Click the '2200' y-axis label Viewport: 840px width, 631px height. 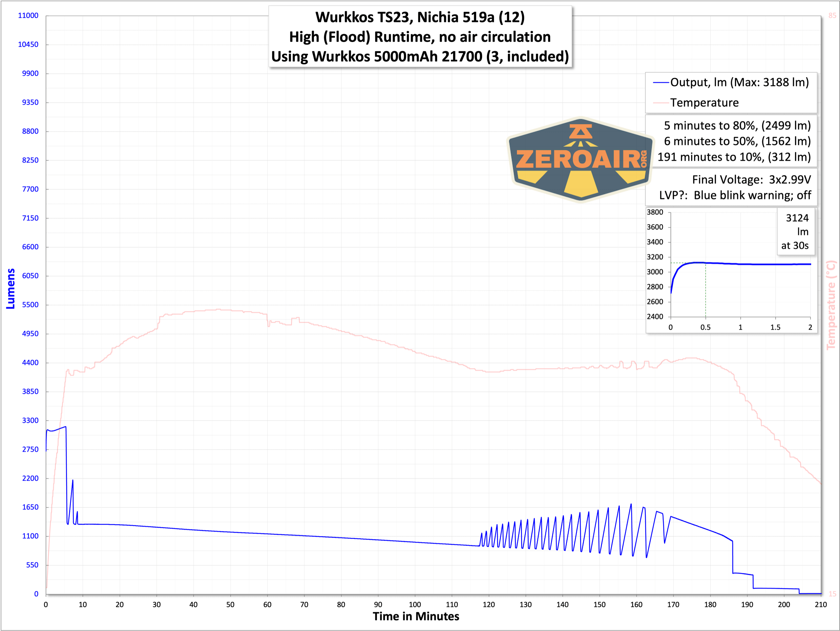[30, 478]
